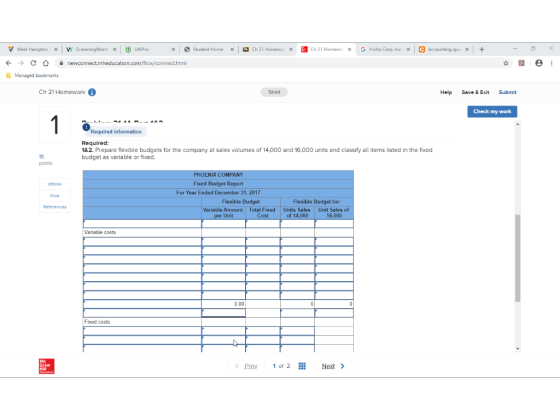Open the eBook resource link
The image size is (560, 420).
pos(55,184)
